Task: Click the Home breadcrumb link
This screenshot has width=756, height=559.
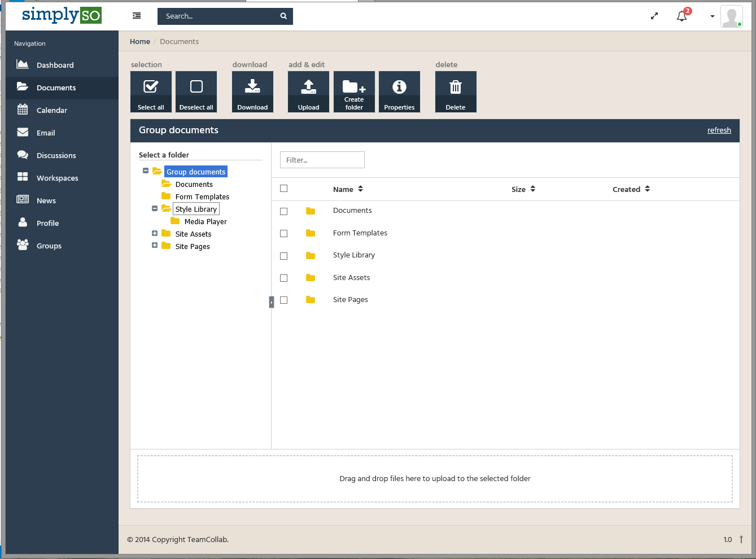Action: 140,42
